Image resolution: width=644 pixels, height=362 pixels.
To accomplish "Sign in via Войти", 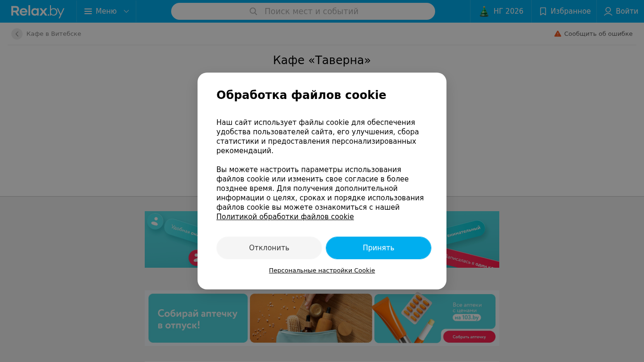I will coord(620,11).
